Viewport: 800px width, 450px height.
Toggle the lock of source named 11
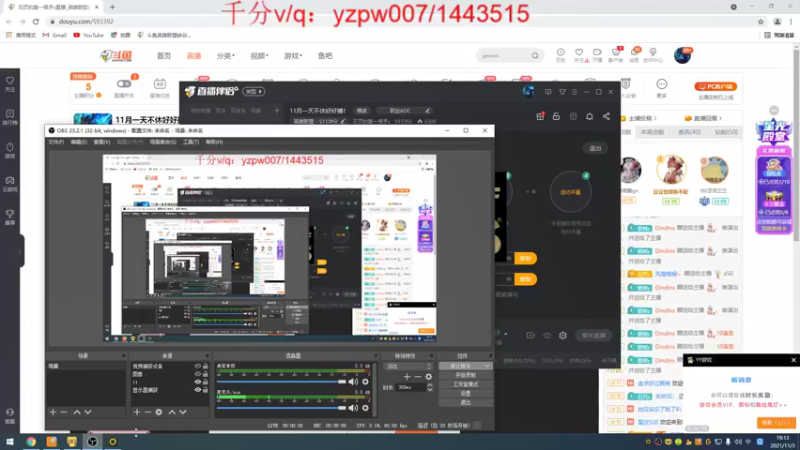pyautogui.click(x=205, y=382)
